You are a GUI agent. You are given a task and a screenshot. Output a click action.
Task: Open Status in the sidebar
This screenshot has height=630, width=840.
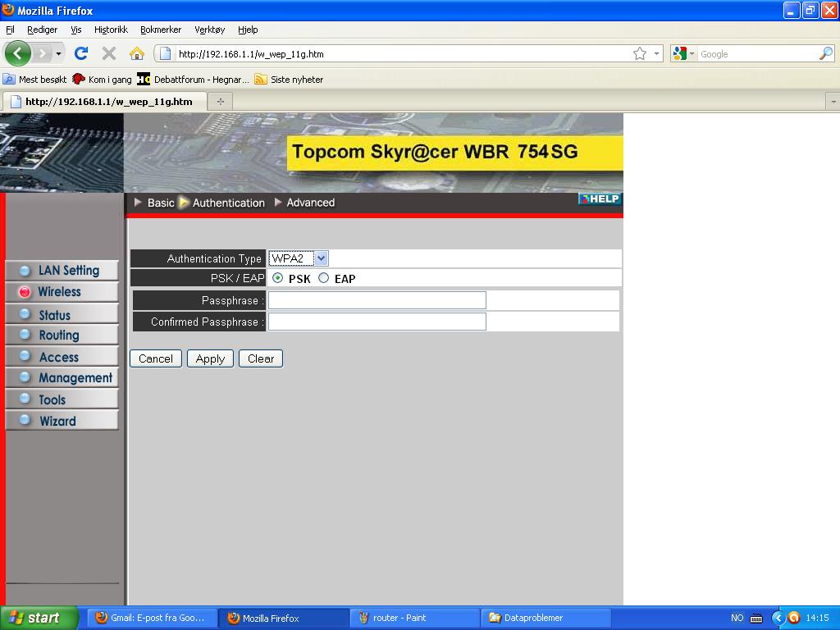click(62, 314)
